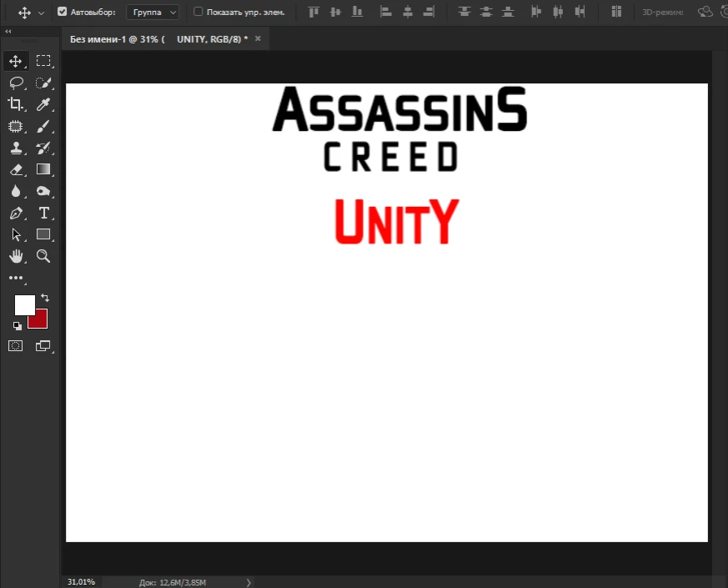Pick the Eyedropper tool
The width and height of the screenshot is (728, 588).
point(43,104)
